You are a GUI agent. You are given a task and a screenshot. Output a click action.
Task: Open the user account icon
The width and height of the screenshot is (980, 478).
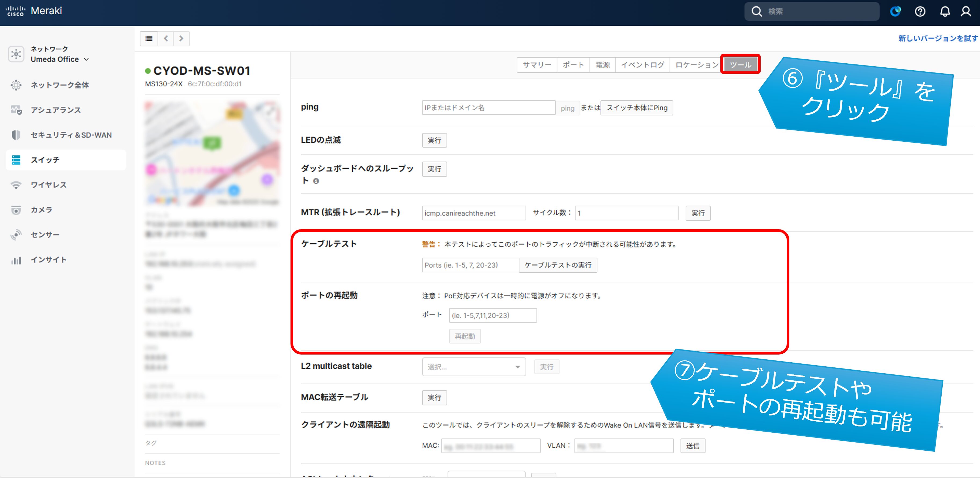point(966,12)
